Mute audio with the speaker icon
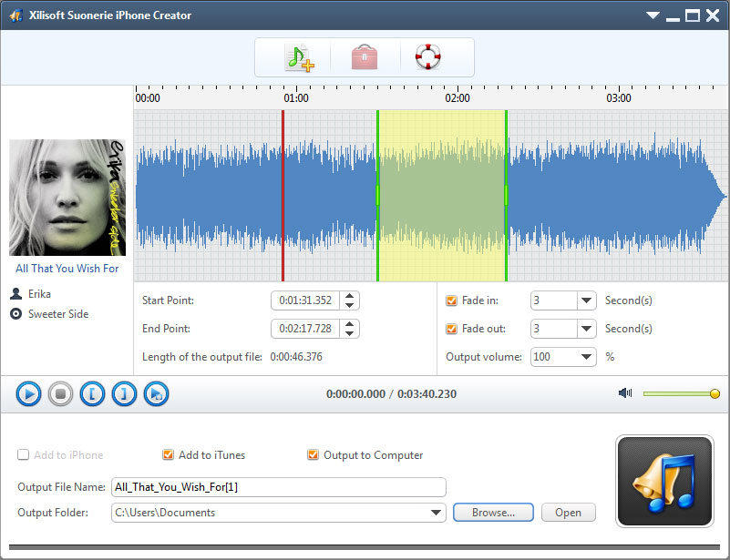This screenshot has width=730, height=560. [625, 393]
